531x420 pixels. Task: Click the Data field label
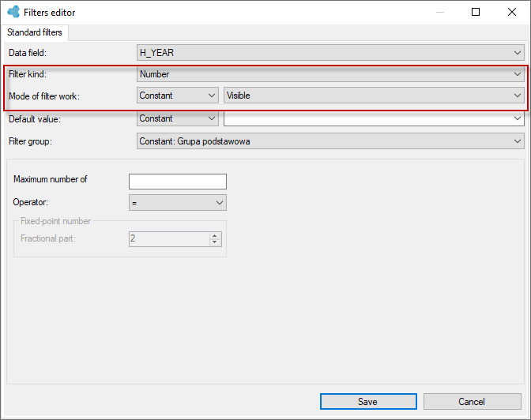click(28, 53)
